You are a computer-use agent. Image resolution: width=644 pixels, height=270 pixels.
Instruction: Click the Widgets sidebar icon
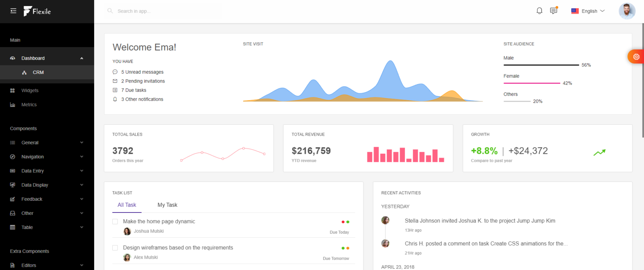[x=12, y=91]
